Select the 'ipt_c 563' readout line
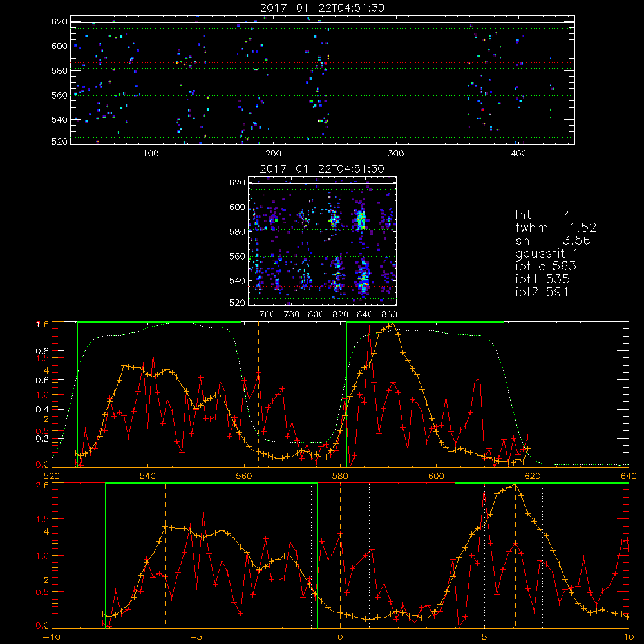644x644 pixels. click(x=546, y=266)
